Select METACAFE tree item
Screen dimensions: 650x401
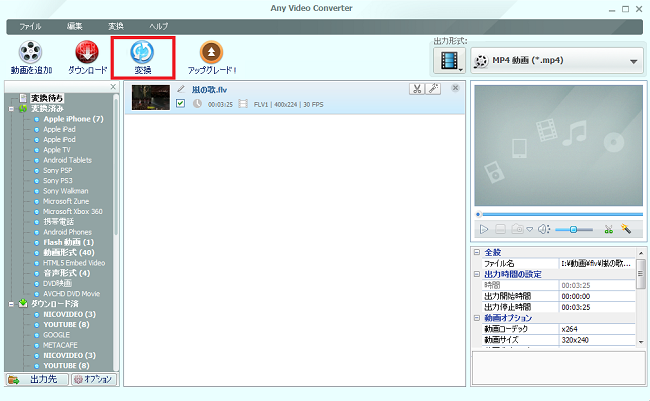click(60, 345)
